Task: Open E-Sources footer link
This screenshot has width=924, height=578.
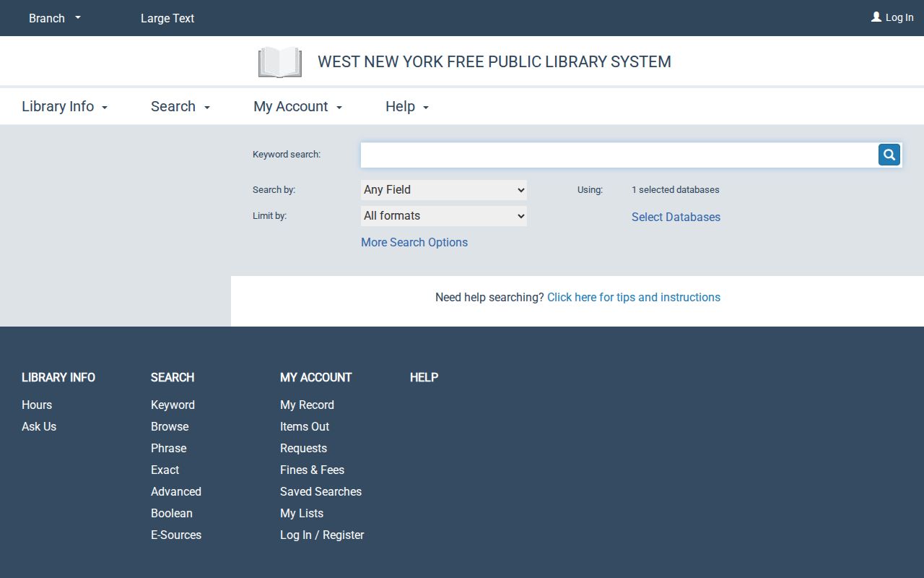Action: 176,535
